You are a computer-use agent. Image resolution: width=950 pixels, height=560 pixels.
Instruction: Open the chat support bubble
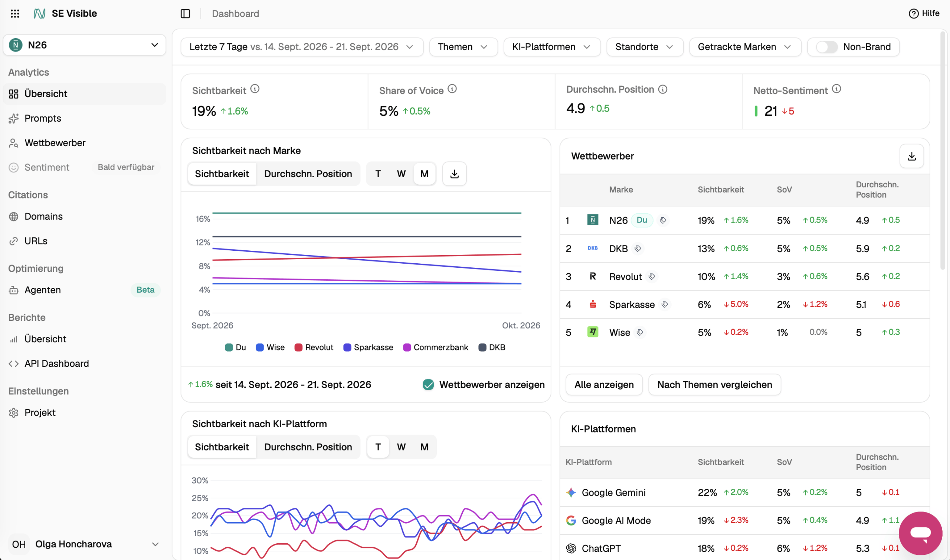920,533
